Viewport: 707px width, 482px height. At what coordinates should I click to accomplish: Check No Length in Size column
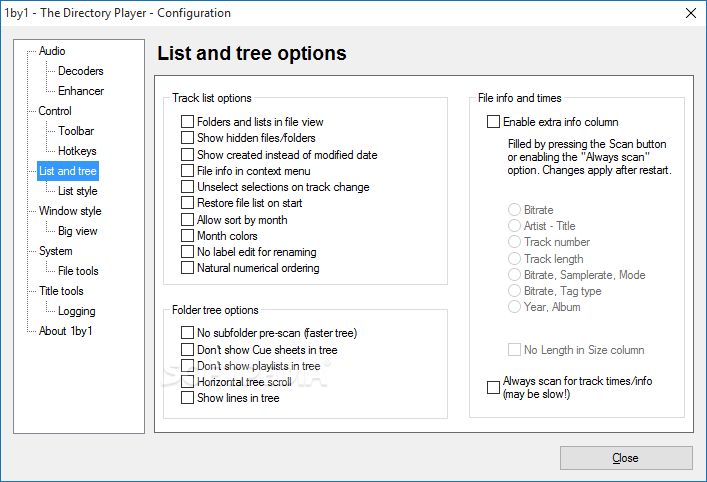(514, 350)
